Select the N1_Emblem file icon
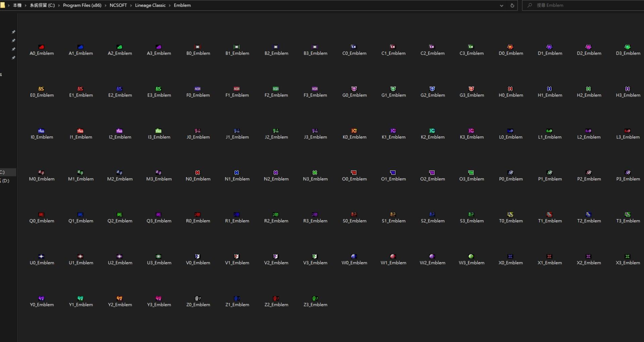This screenshot has width=644, height=342. click(237, 173)
